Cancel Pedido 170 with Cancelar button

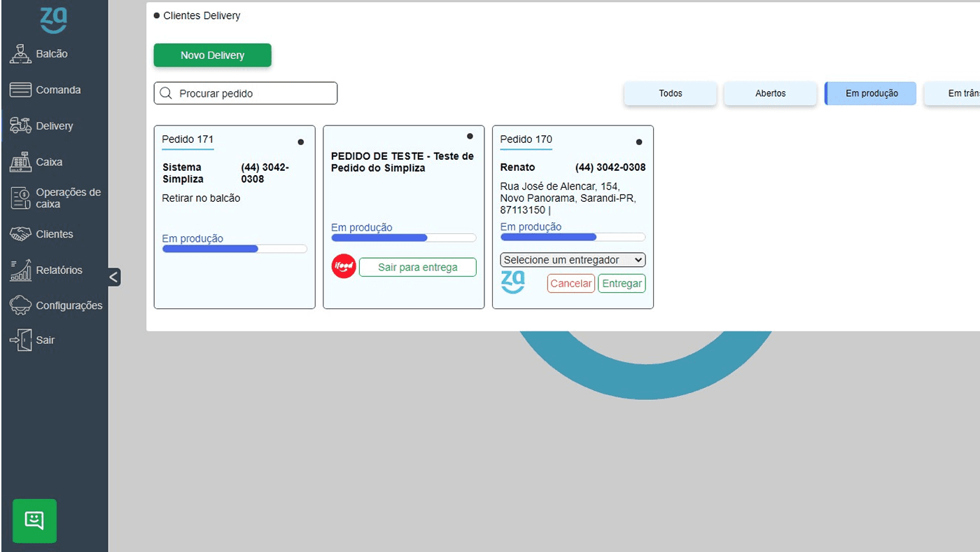coord(570,284)
